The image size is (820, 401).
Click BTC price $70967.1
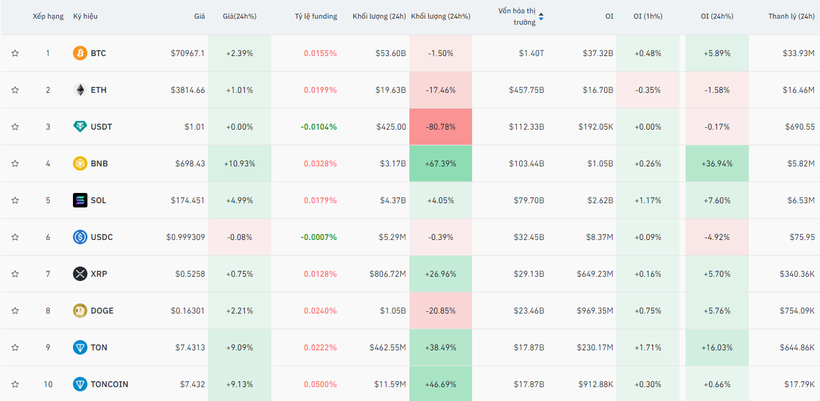tap(188, 53)
